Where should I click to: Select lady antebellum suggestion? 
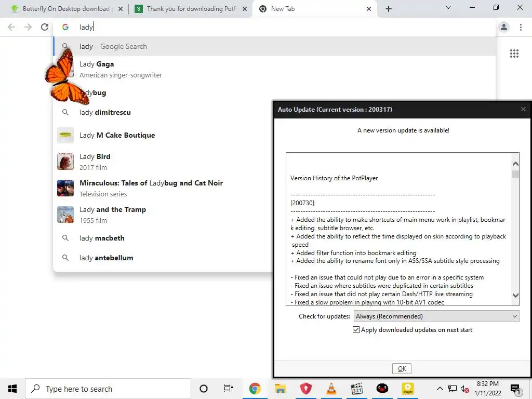pos(163,258)
